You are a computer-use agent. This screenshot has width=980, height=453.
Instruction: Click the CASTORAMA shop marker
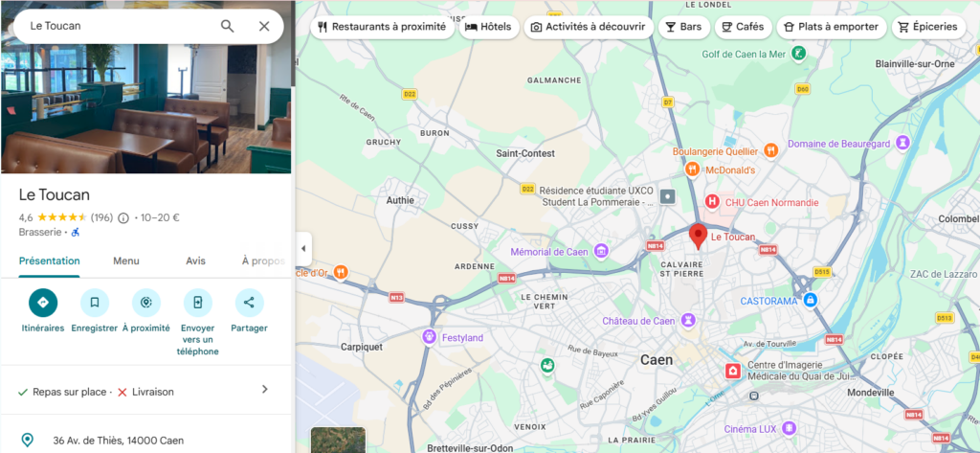pyautogui.click(x=811, y=301)
